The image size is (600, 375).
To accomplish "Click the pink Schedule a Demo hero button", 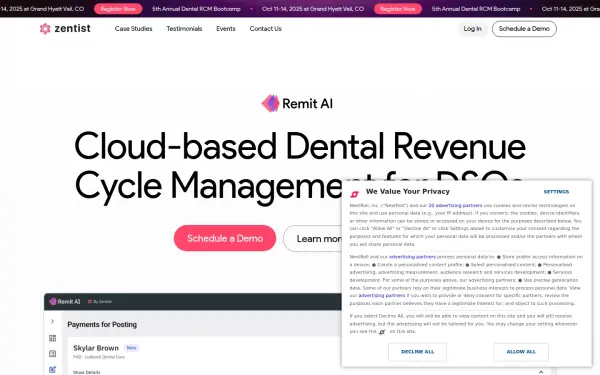I will pos(225,238).
